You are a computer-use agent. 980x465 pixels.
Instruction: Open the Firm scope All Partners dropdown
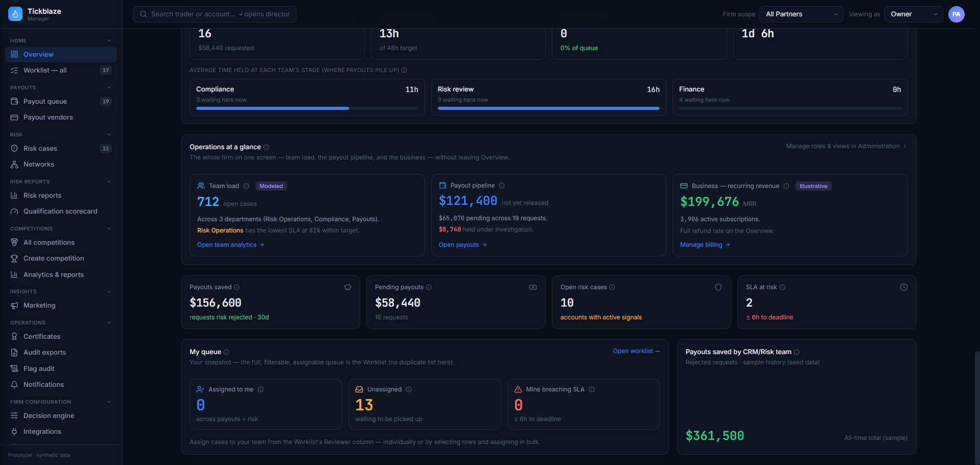pyautogui.click(x=801, y=14)
